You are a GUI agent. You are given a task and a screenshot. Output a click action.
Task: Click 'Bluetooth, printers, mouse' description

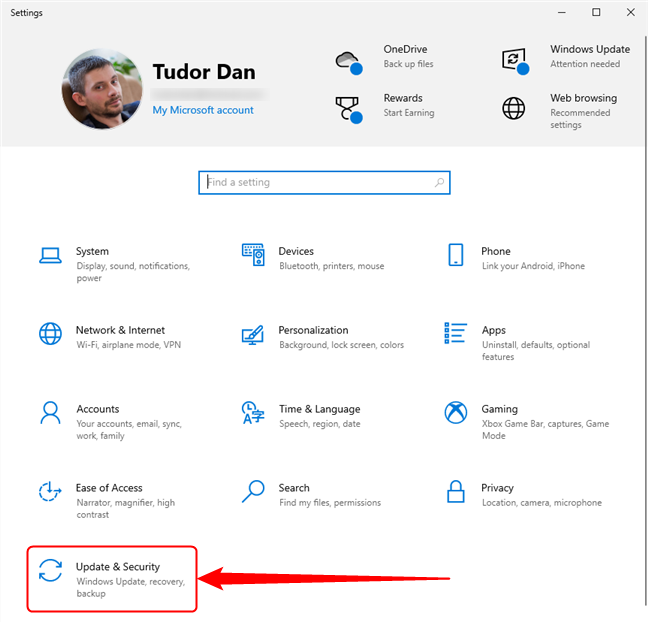[332, 266]
